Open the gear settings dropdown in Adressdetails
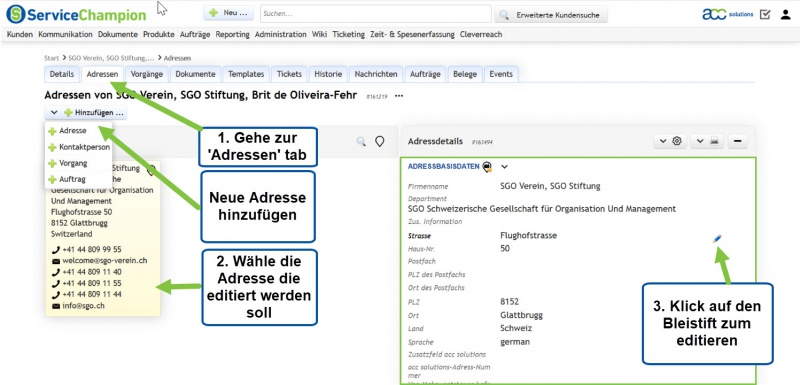 pyautogui.click(x=671, y=141)
